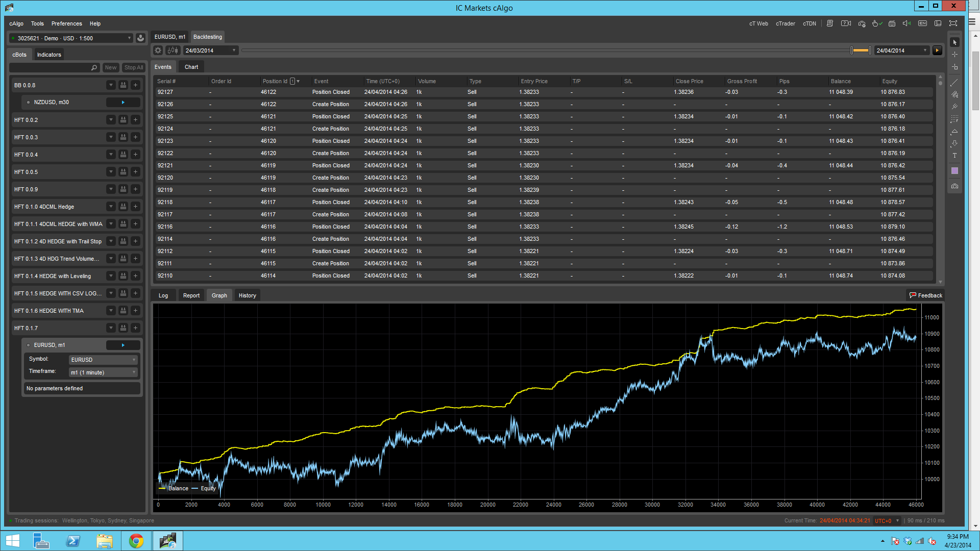Toggle one-click trading mode
This screenshot has width=980, height=551.
(877, 23)
